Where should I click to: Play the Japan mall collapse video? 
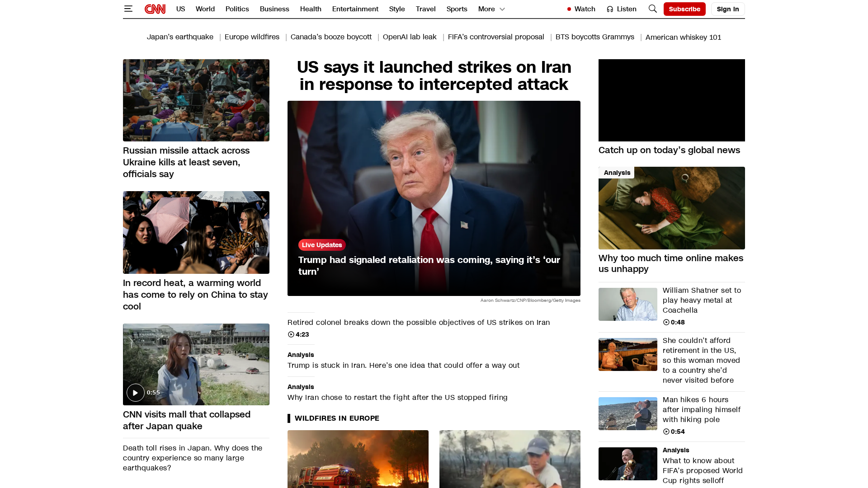click(136, 393)
